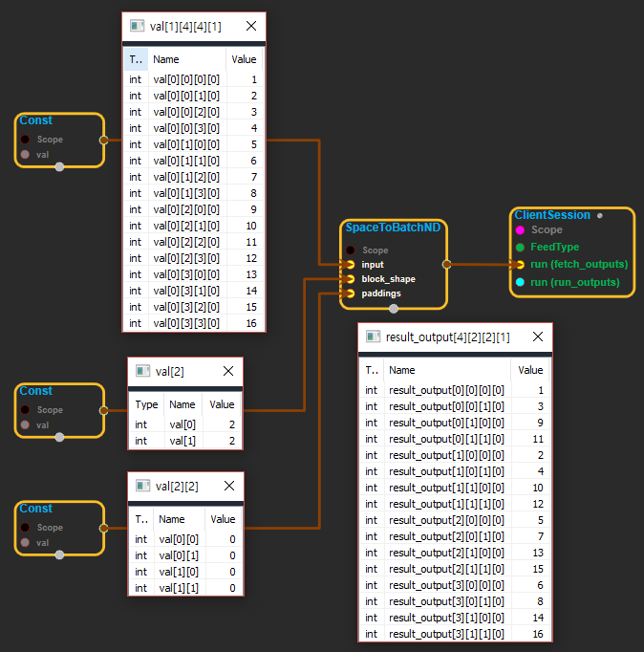Click the top Const node output pin

[x=103, y=140]
